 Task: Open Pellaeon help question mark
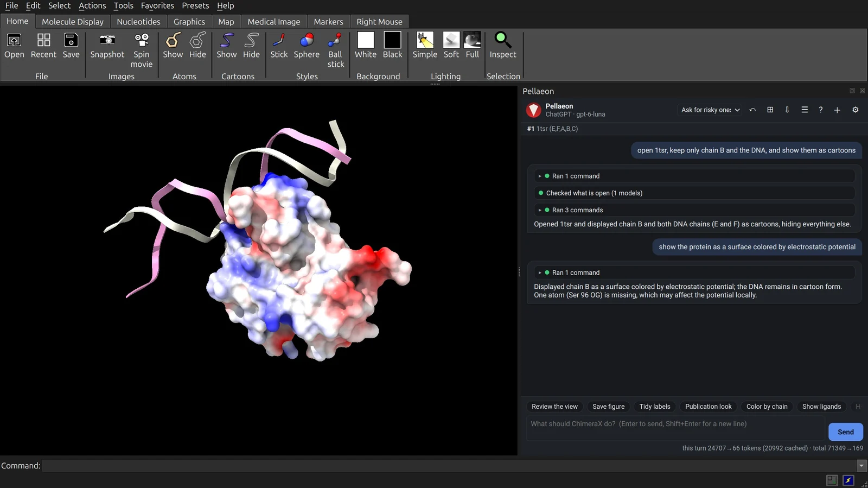pos(821,110)
